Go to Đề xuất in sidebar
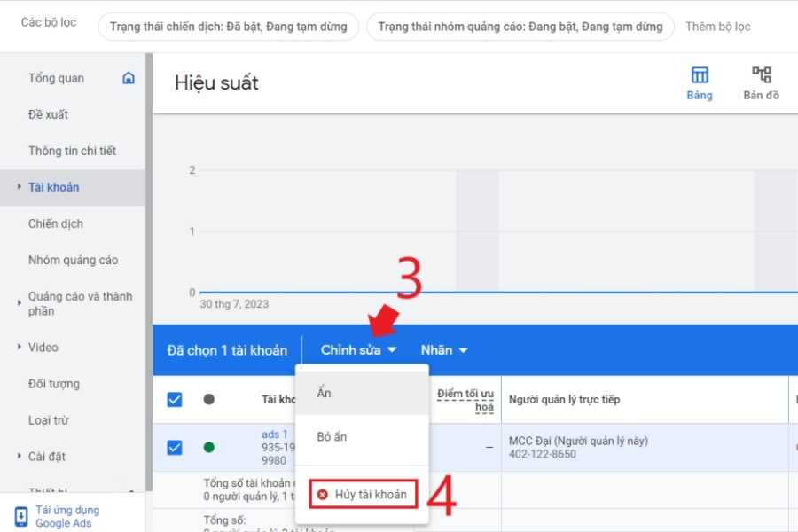This screenshot has height=532, width=798. coord(49,114)
